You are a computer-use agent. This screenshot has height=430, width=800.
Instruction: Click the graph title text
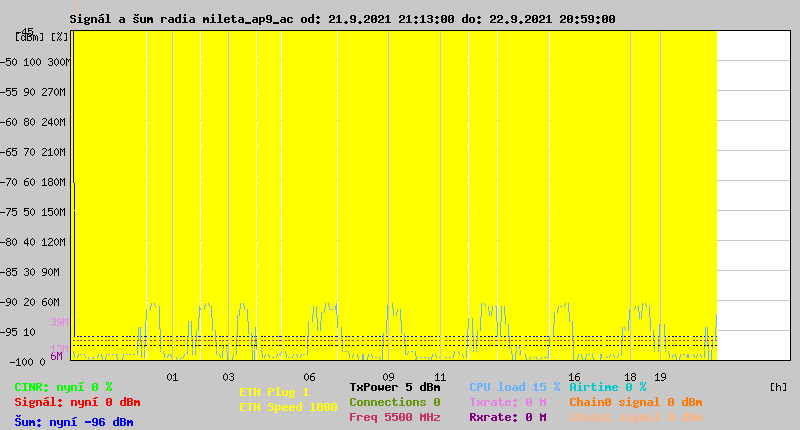coord(342,19)
